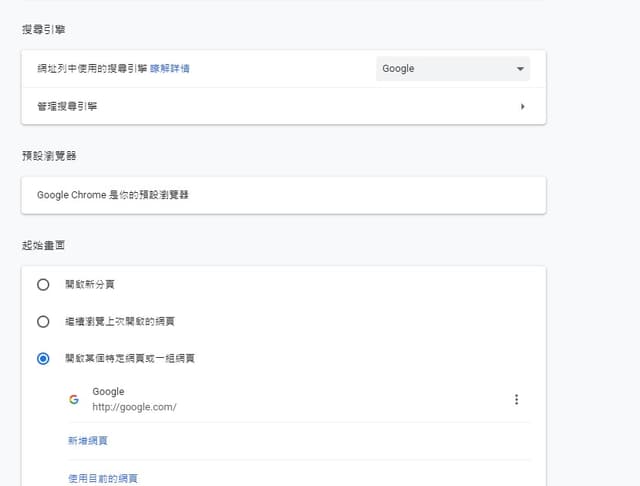Click the 新增網頁 add page link
The width and height of the screenshot is (640, 486).
[x=88, y=441]
